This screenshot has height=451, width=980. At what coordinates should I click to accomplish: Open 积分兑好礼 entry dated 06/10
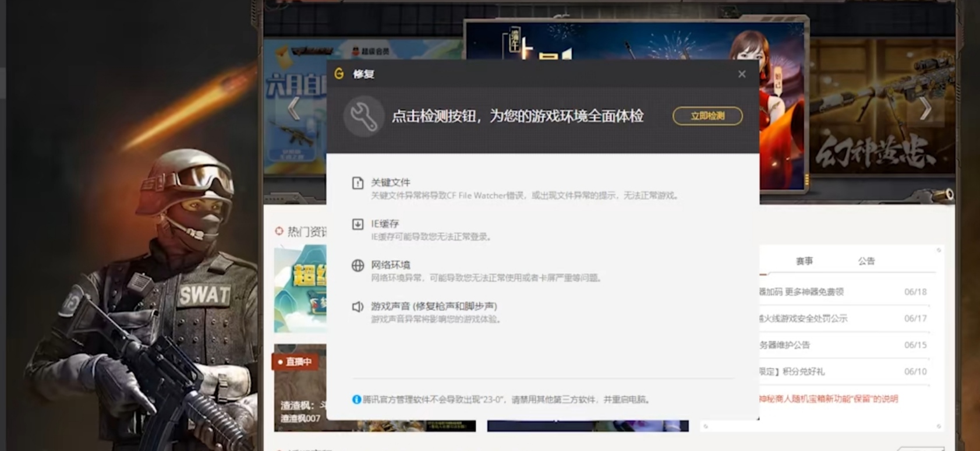[x=843, y=372]
